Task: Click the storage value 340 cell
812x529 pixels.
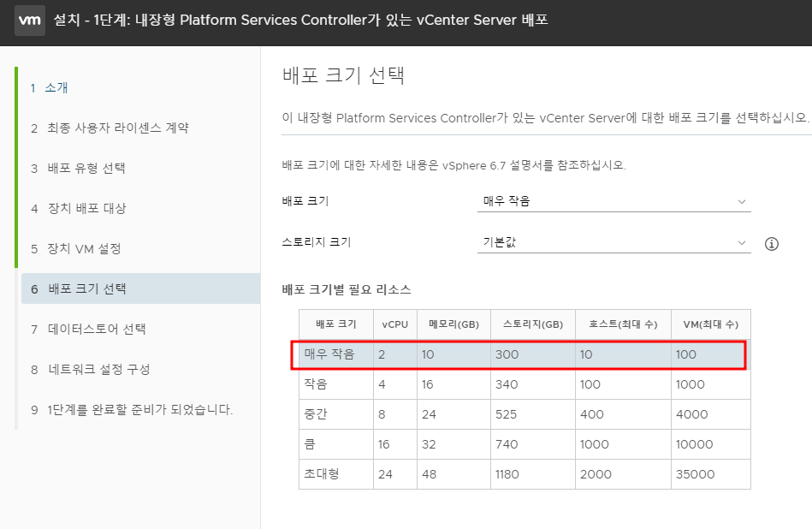Action: click(533, 384)
